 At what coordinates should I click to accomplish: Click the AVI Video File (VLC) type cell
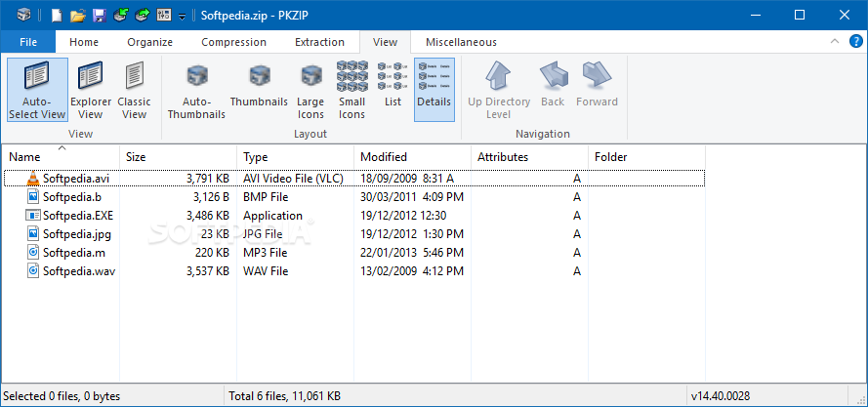[293, 179]
